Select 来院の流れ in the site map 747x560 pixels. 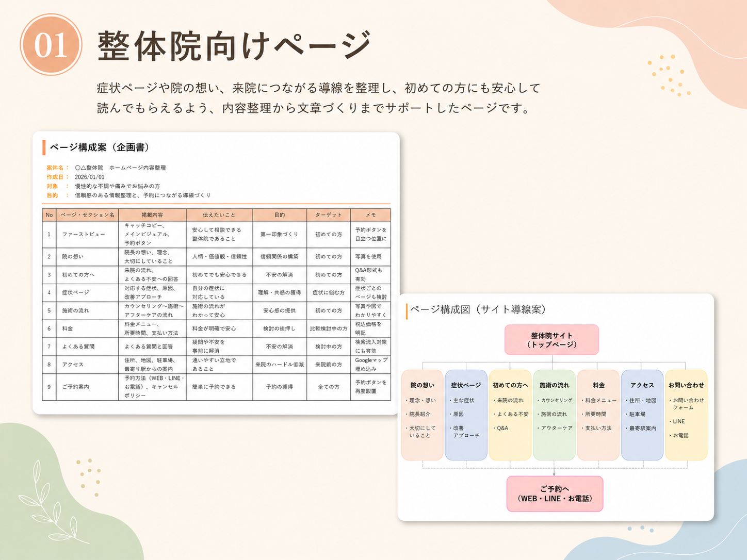(509, 400)
